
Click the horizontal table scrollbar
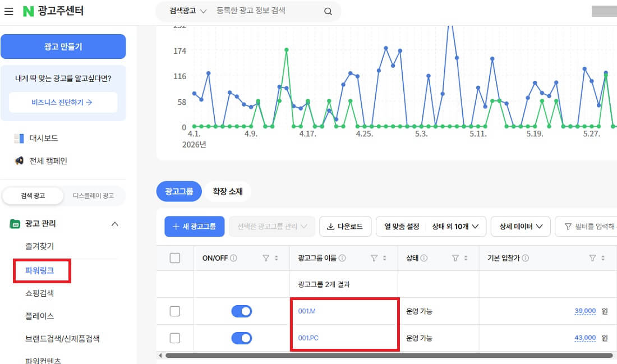tap(389, 356)
